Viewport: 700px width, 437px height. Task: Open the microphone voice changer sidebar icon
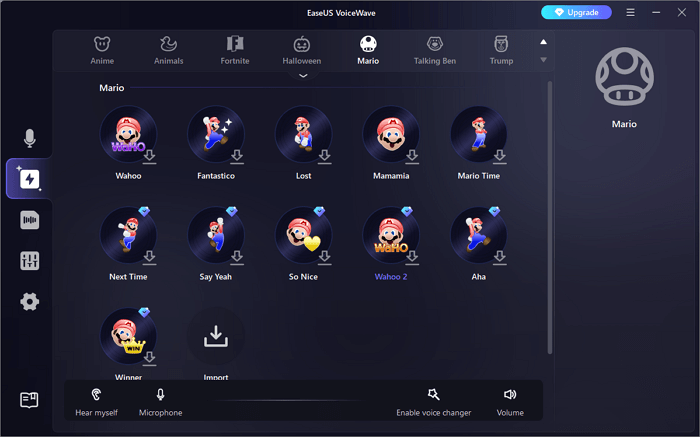[29, 138]
